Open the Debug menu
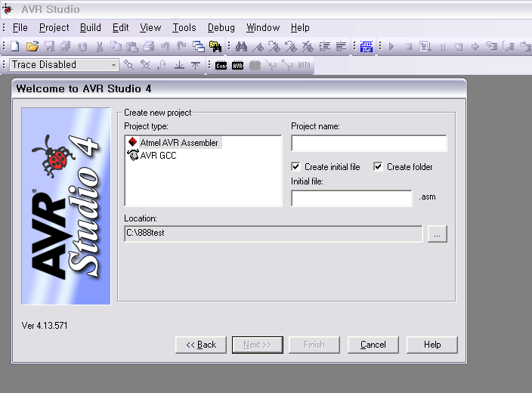Viewport: 532px width, 393px height. click(221, 27)
